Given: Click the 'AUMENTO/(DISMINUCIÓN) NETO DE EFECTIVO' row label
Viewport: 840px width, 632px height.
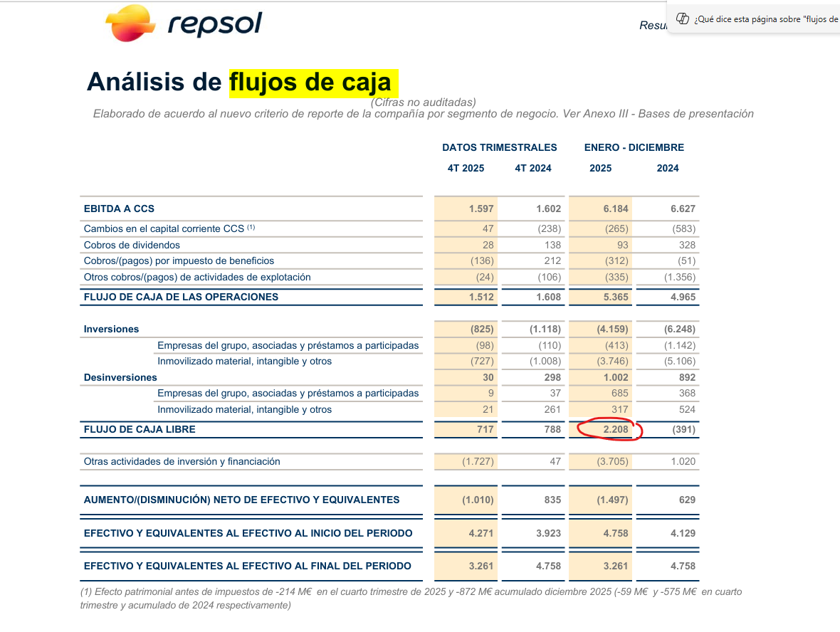Looking at the screenshot, I should [241, 500].
